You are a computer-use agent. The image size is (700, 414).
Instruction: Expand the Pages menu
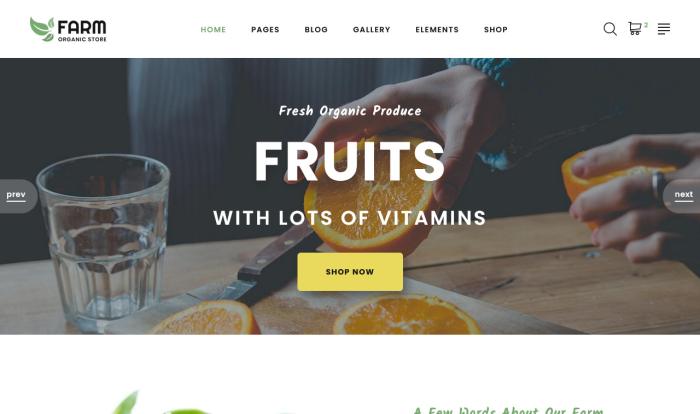[x=265, y=29]
